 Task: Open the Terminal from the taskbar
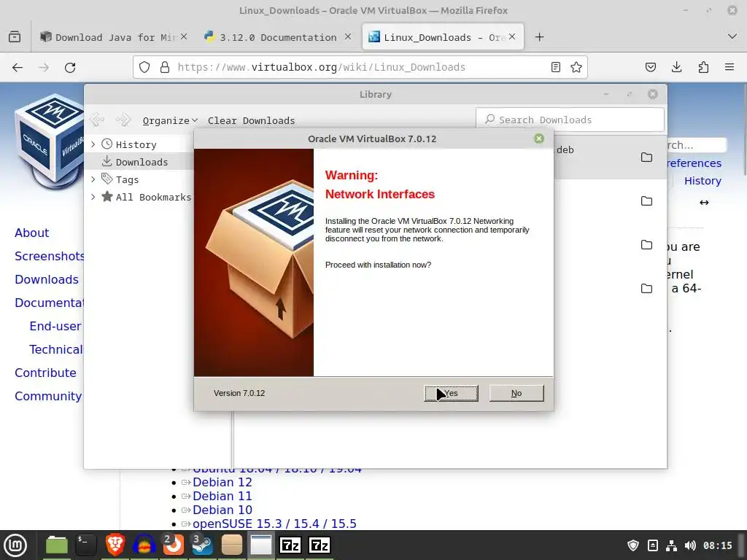pos(86,545)
